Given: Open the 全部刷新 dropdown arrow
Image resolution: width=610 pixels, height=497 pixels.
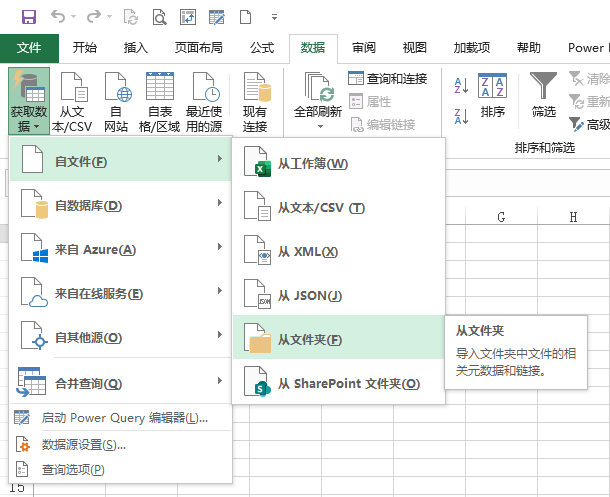Looking at the screenshot, I should [320, 126].
